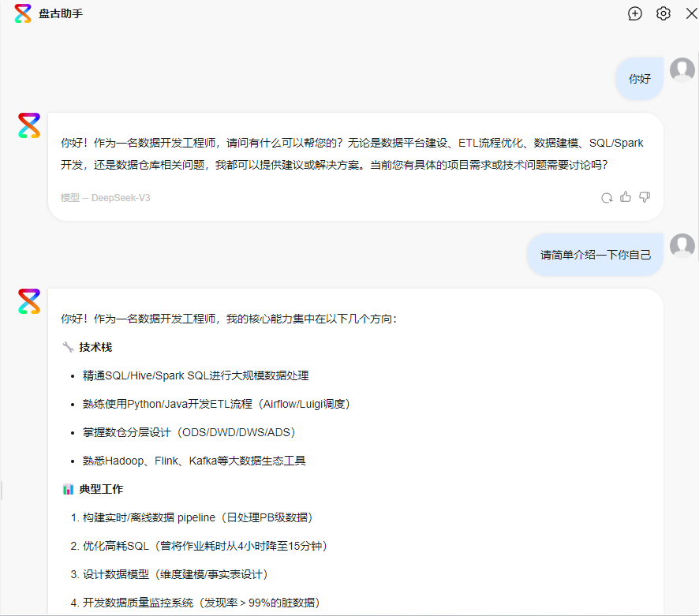Click the 盘古助手 logo icon in header
The width and height of the screenshot is (699, 616).
click(23, 14)
